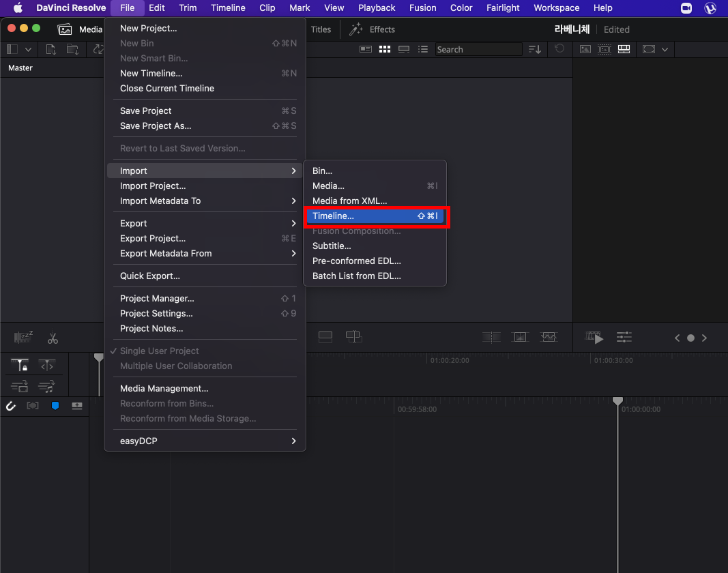This screenshot has width=728, height=573.
Task: Open the sort order icon next to Search
Action: tap(535, 49)
